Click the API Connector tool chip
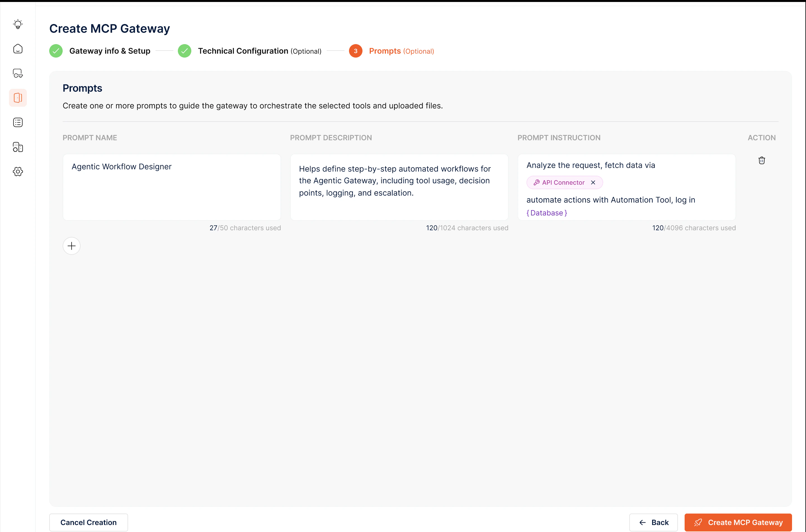The image size is (806, 532). click(x=563, y=182)
